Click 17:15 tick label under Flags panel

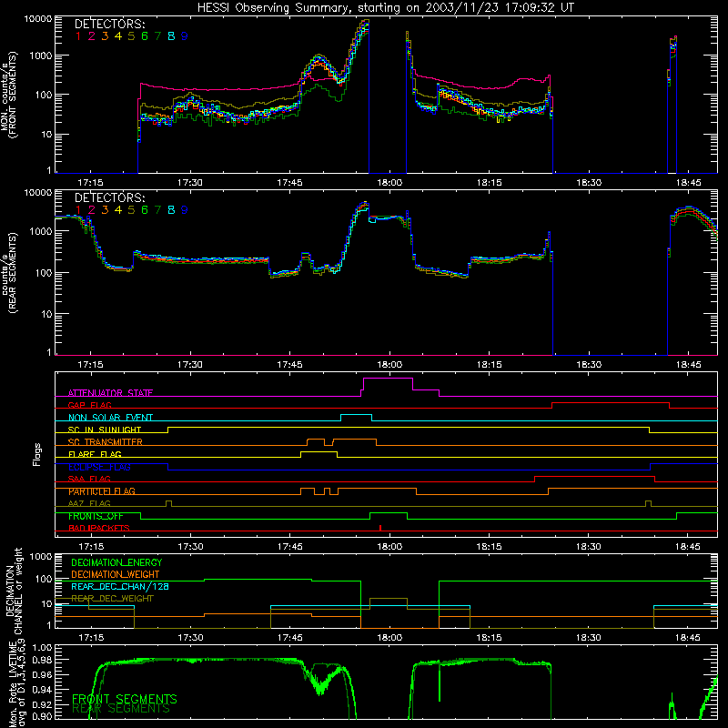[x=91, y=547]
